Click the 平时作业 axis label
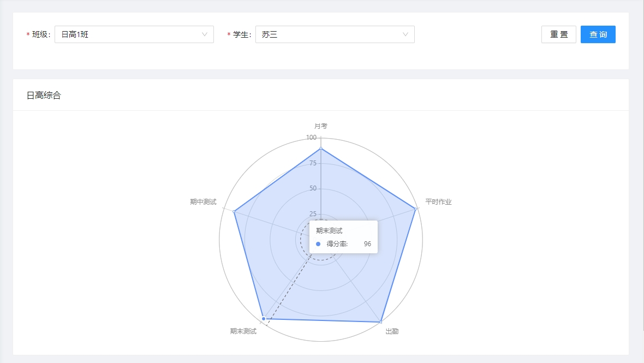This screenshot has width=644, height=363. 438,202
